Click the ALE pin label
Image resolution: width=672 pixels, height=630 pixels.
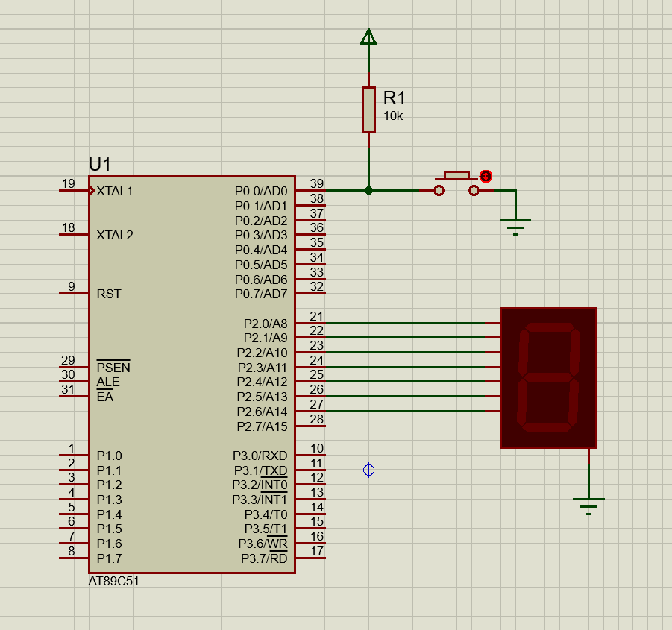point(107,382)
